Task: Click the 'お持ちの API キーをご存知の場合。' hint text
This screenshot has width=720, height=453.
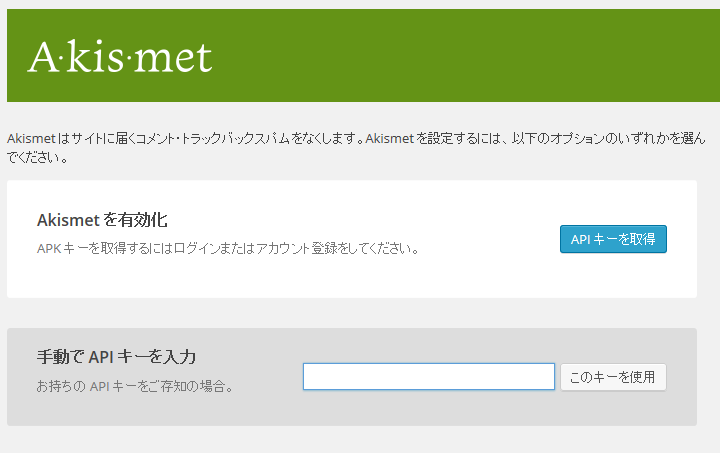Action: pyautogui.click(x=135, y=385)
